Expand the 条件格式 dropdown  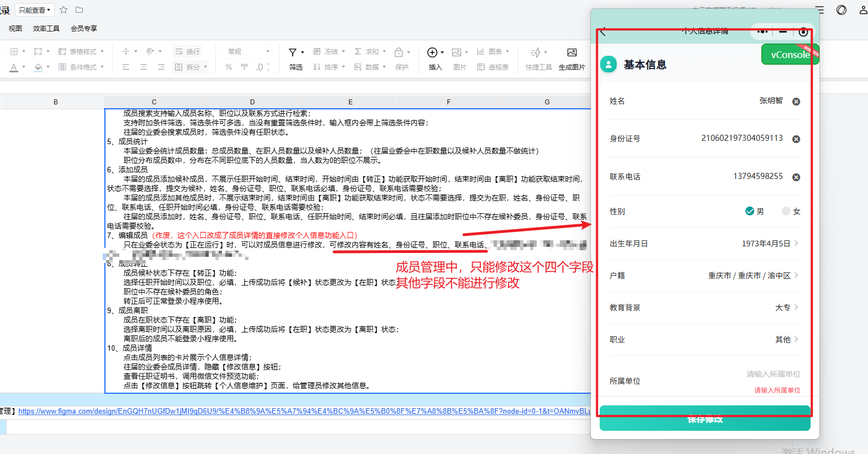tap(102, 67)
